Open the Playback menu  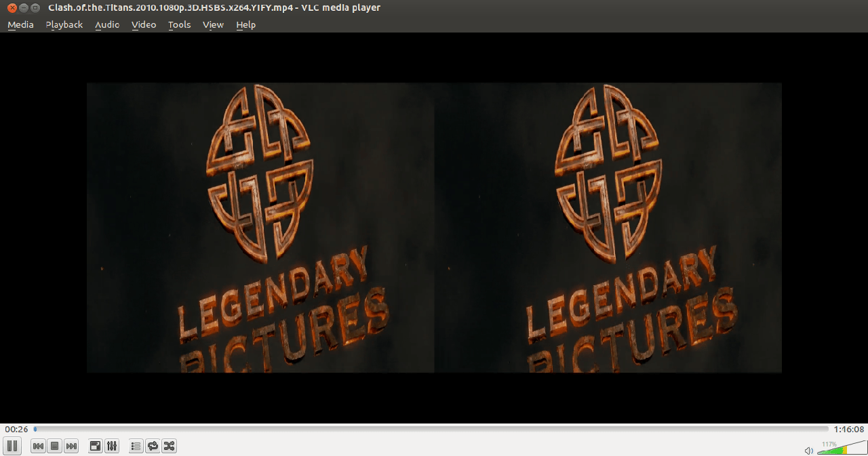[64, 25]
